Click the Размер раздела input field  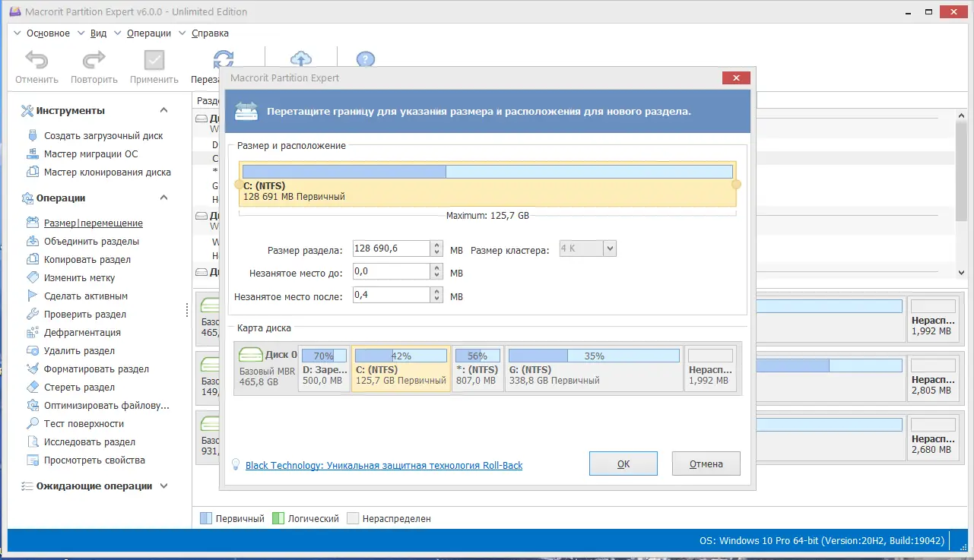pos(392,248)
